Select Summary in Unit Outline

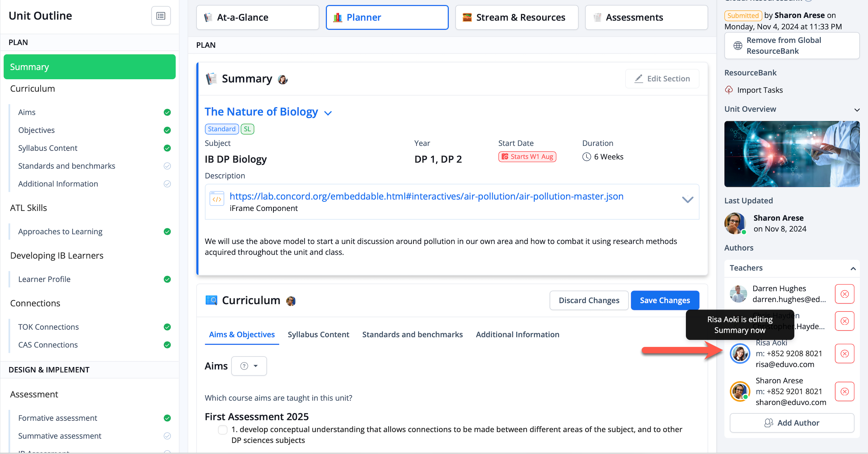[89, 67]
